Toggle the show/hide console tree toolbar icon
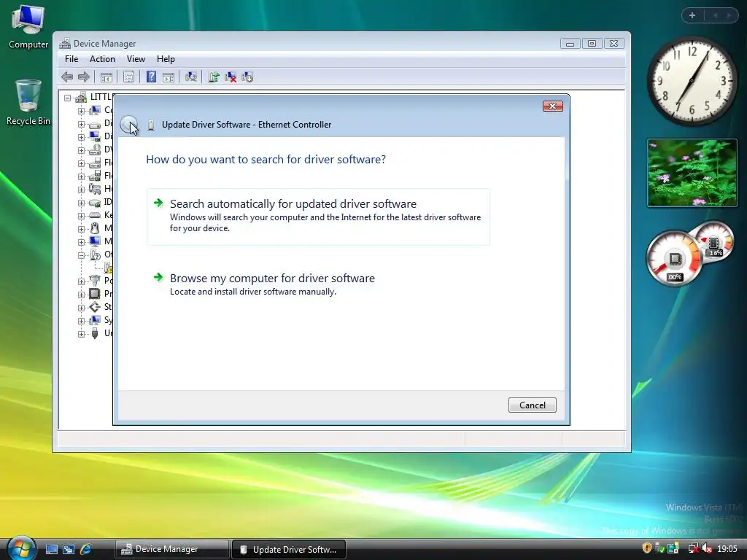 (x=107, y=77)
